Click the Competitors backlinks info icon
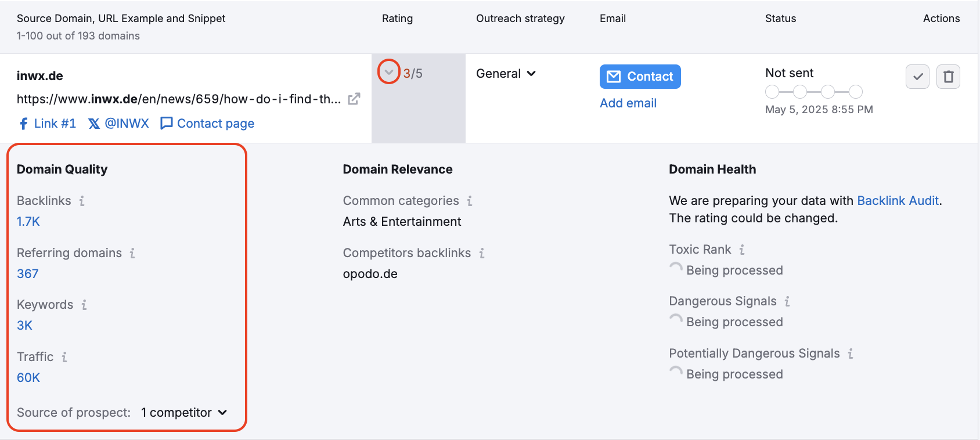The height and width of the screenshot is (440, 980). click(482, 253)
